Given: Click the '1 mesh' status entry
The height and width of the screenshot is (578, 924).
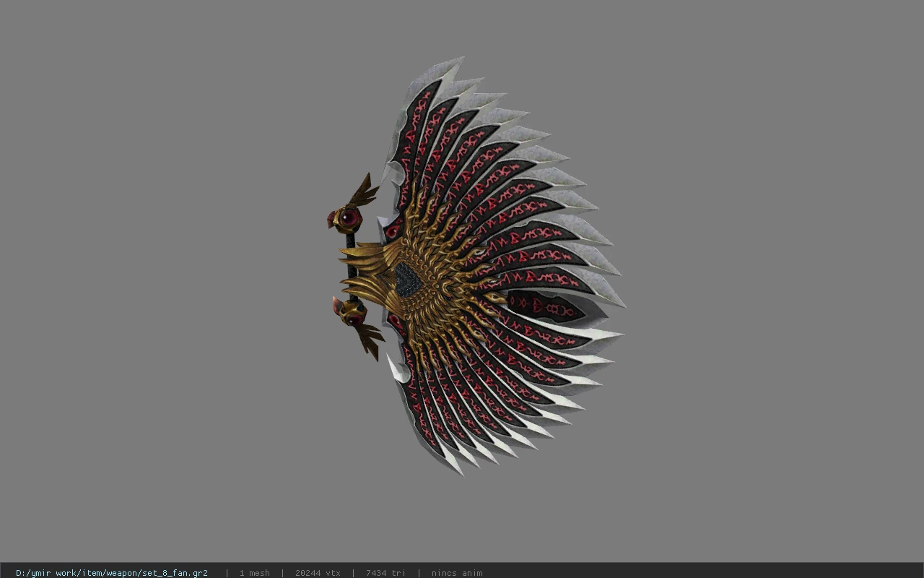Looking at the screenshot, I should (254, 573).
